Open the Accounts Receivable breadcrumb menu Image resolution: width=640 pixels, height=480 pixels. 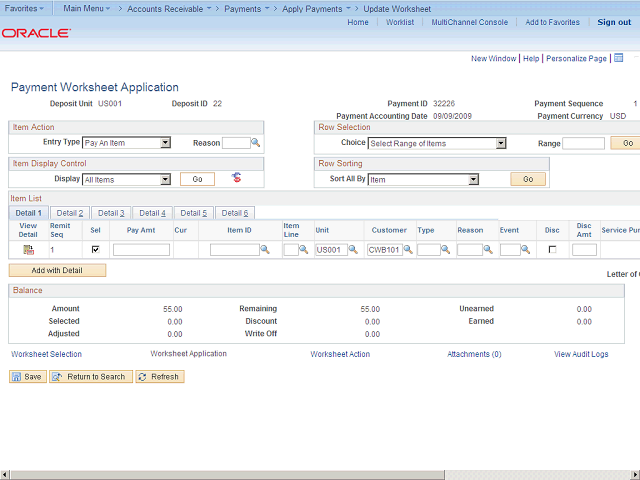click(x=165, y=8)
